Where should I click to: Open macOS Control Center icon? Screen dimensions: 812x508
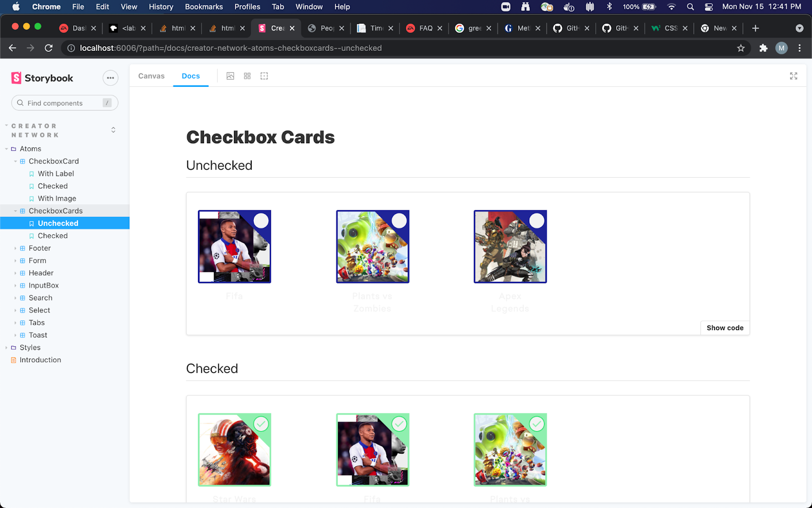(x=709, y=7)
